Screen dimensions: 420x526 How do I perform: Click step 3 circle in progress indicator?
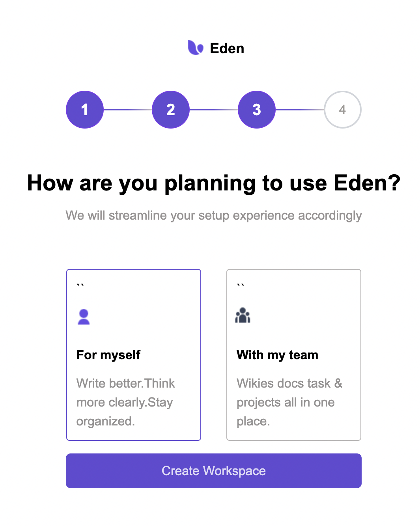[256, 109]
